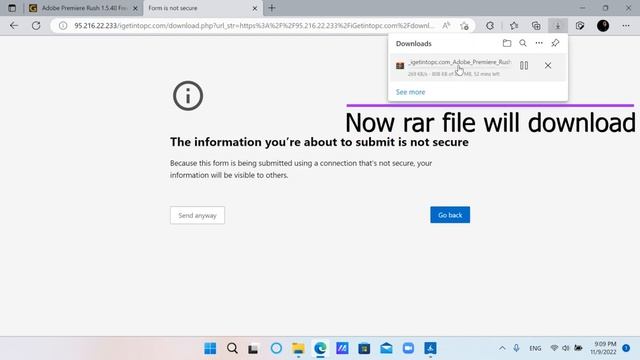Open Microsoft Edge from taskbar

click(x=320, y=348)
